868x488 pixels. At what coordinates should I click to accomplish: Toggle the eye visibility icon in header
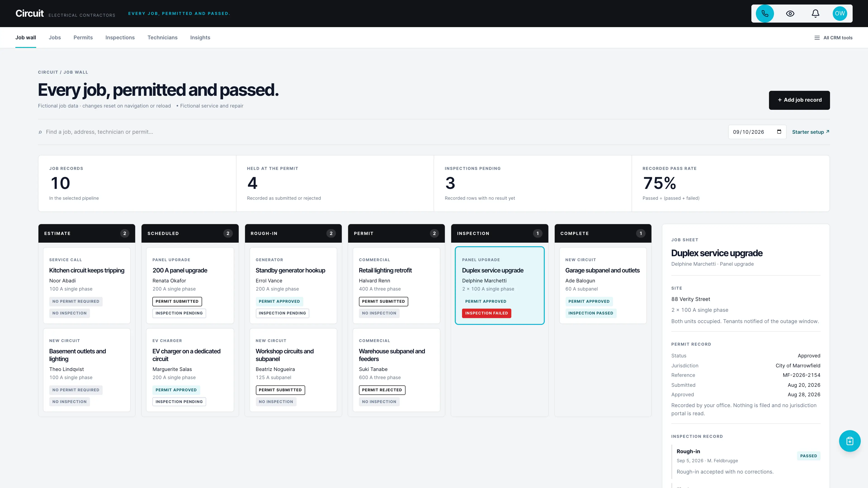(x=790, y=14)
